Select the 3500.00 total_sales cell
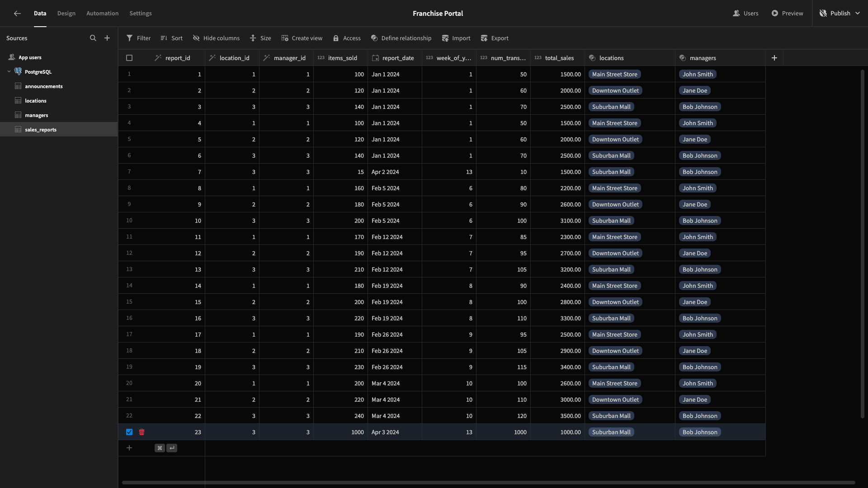 click(557, 416)
